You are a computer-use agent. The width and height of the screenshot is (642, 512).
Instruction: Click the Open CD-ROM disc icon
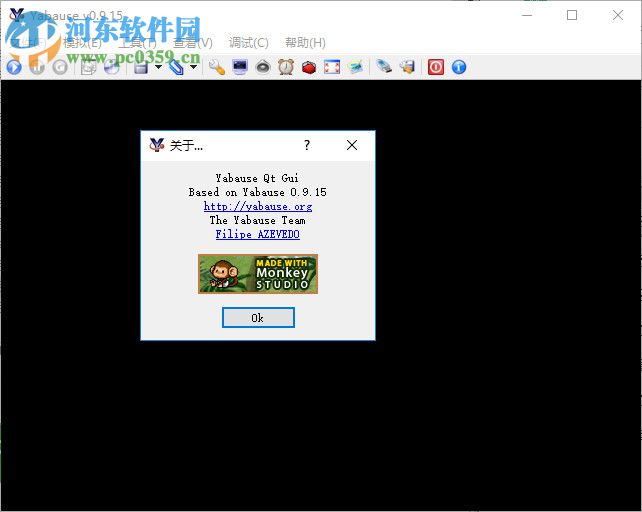pos(112,67)
